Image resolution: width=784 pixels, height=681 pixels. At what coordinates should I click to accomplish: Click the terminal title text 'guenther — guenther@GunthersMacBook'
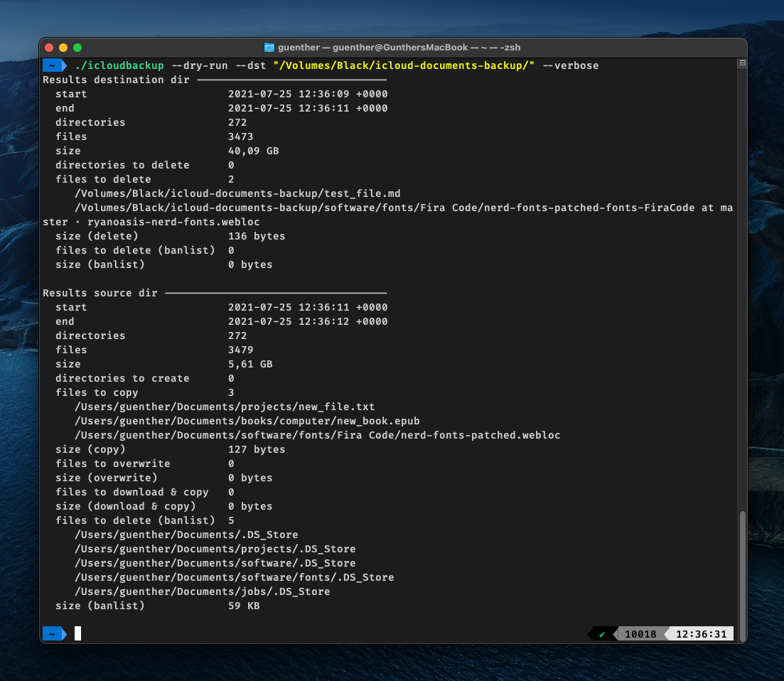[x=373, y=48]
